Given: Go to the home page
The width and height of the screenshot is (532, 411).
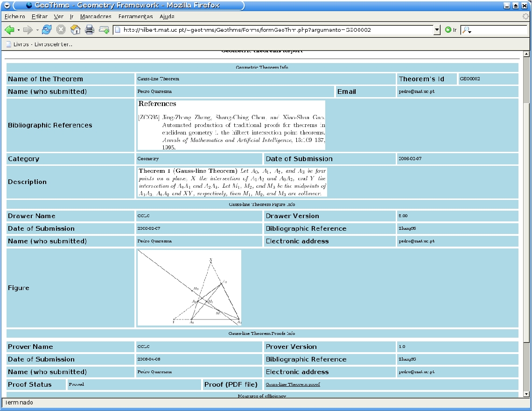Looking at the screenshot, I should tap(75, 30).
